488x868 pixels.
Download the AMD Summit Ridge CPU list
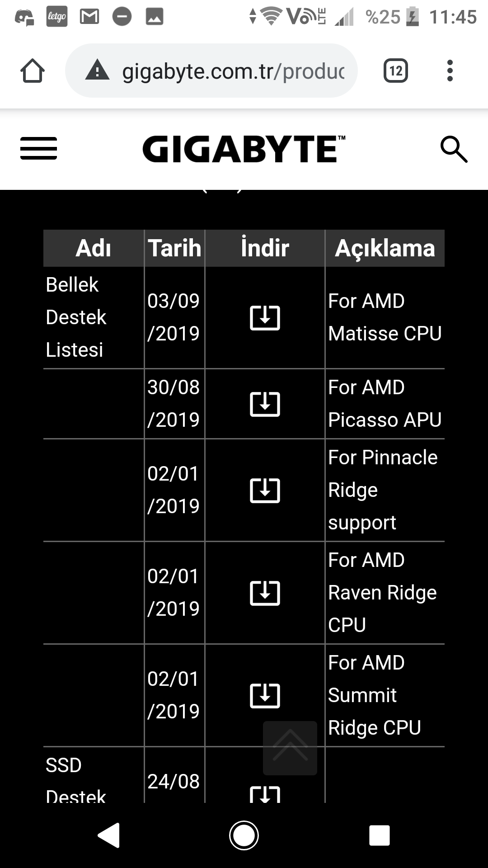265,695
